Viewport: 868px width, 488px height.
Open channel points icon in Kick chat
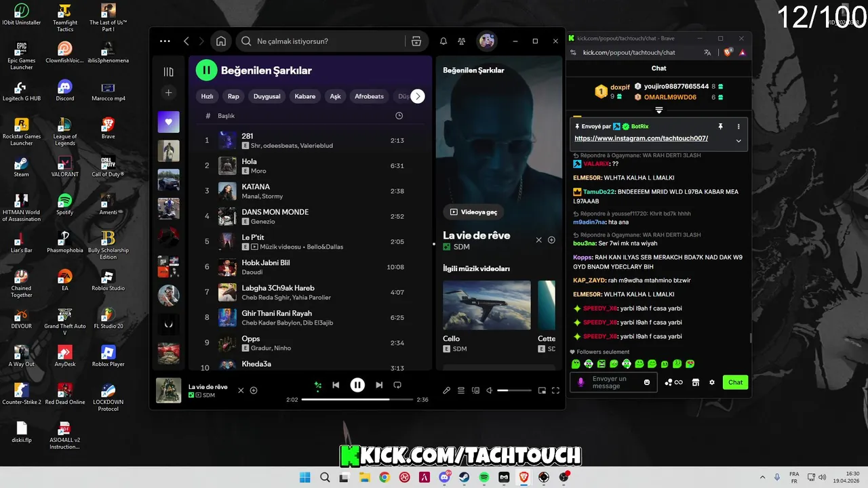[x=673, y=382]
